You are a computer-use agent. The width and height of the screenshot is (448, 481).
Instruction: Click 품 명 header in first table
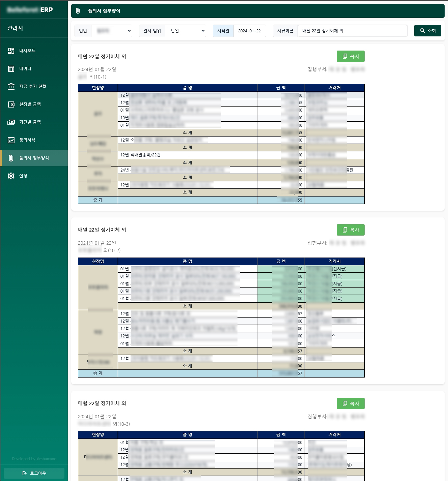pyautogui.click(x=188, y=88)
